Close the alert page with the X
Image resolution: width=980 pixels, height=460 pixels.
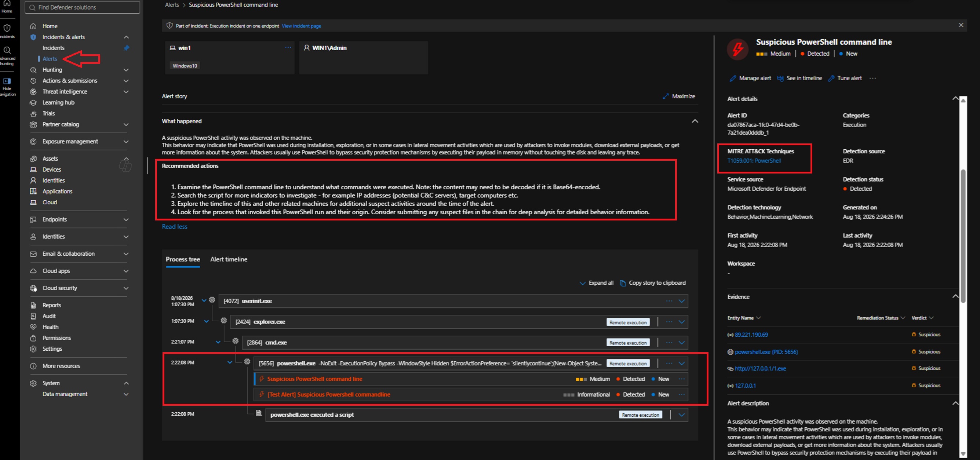tap(961, 25)
